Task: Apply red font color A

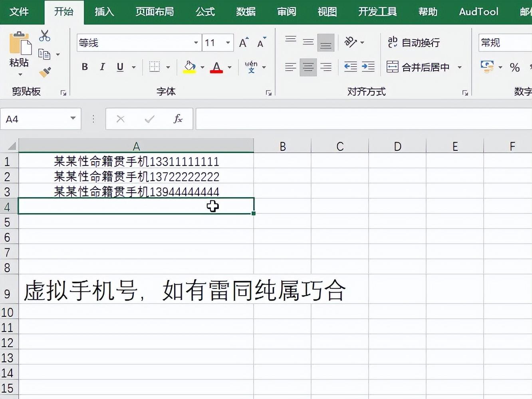Action: tap(216, 67)
